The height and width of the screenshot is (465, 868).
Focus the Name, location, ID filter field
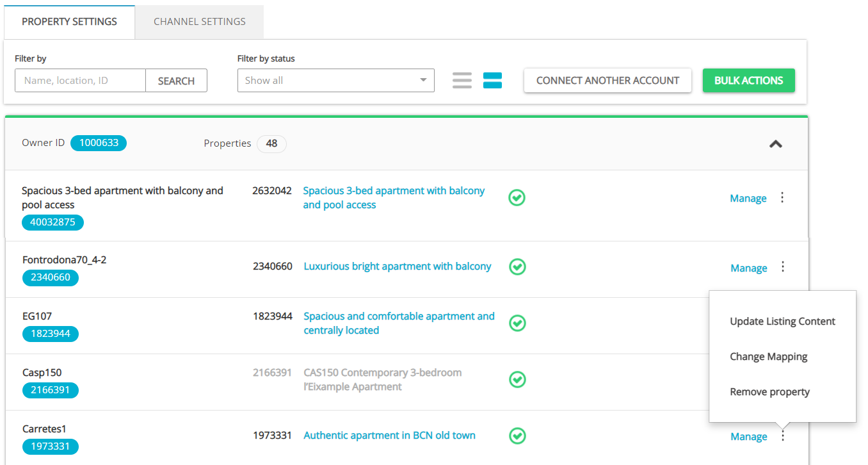[x=81, y=81]
